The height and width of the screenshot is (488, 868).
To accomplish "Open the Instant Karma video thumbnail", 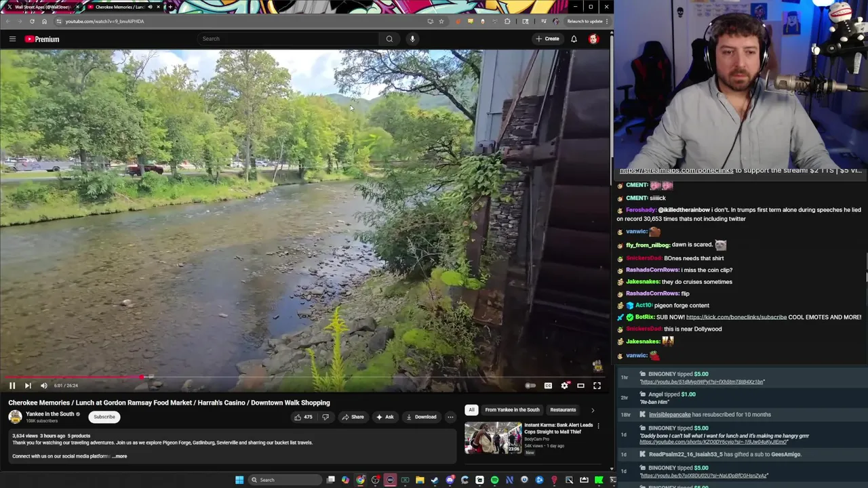I will [x=493, y=438].
